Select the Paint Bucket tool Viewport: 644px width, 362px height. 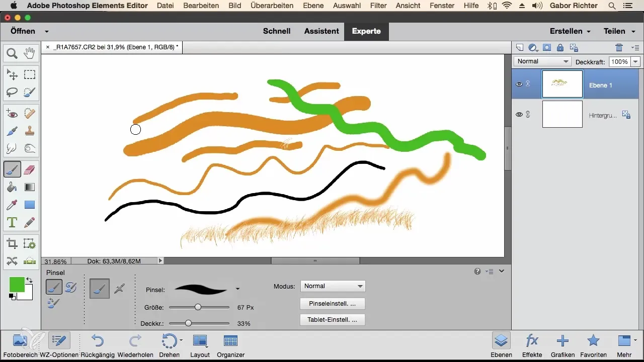coord(12,187)
